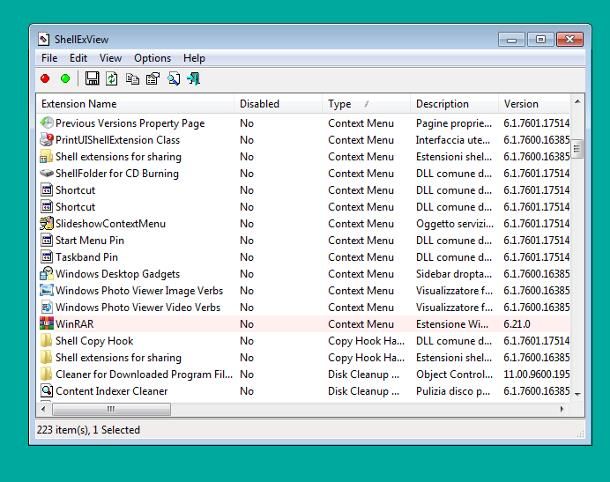Click the Content Indexer Cleaner row icon
Image resolution: width=610 pixels, height=482 pixels.
point(47,391)
